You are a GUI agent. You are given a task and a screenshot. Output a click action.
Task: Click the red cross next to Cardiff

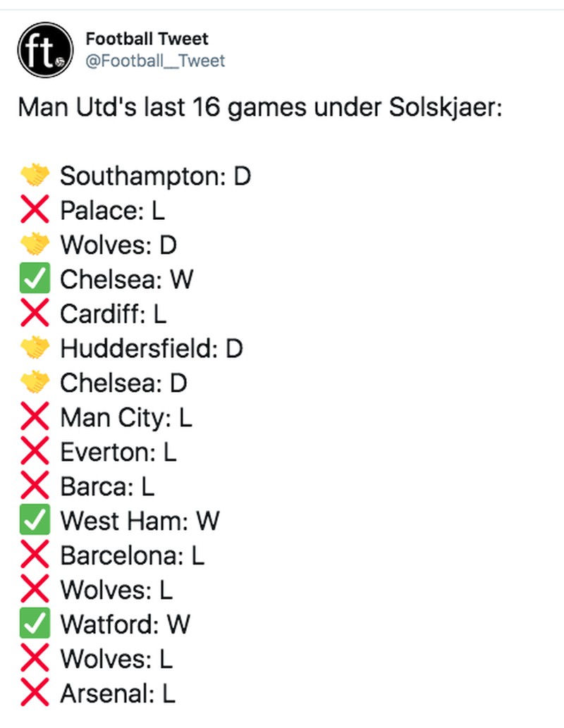35,314
